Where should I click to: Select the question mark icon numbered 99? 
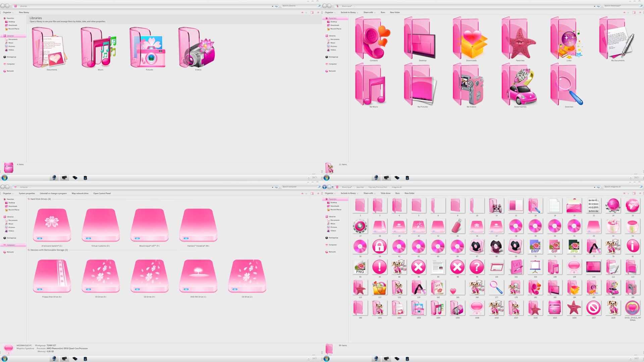pos(477,267)
